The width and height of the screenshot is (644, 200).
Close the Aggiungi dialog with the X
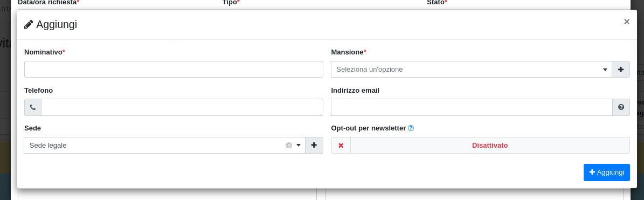(x=626, y=22)
